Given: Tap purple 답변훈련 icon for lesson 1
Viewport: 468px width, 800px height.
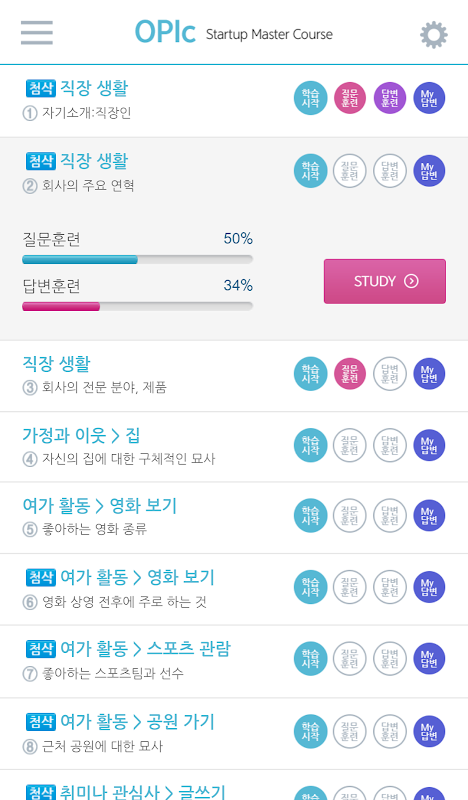Looking at the screenshot, I should 389,98.
